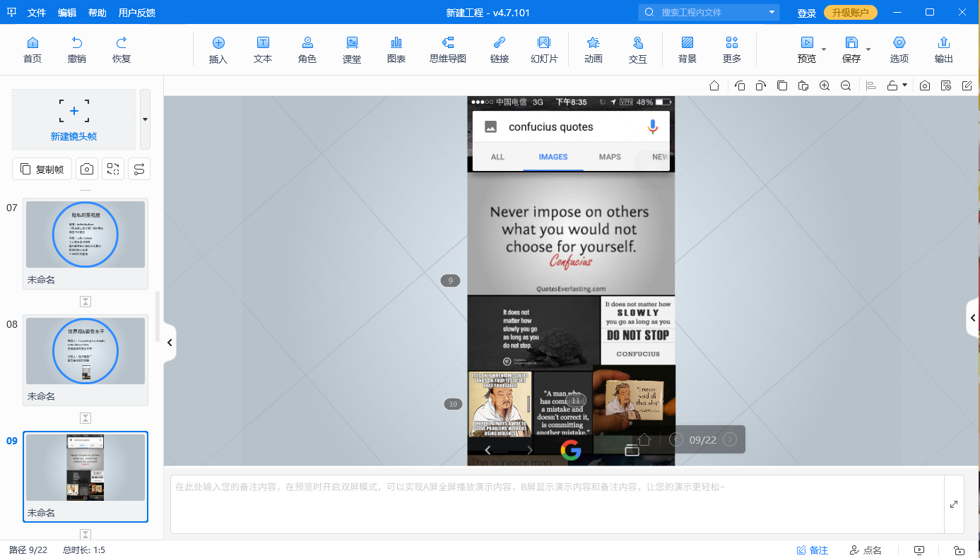This screenshot has height=558, width=980.
Task: Zoom out of the canvas
Action: tap(846, 85)
